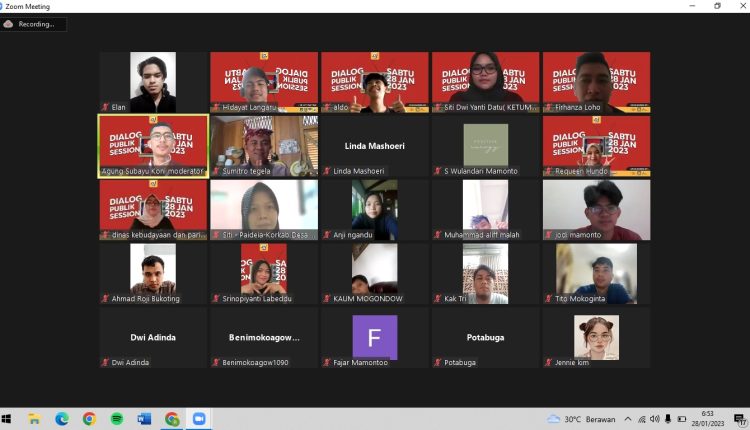Select the Jennie kim participant tile

pyautogui.click(x=596, y=337)
